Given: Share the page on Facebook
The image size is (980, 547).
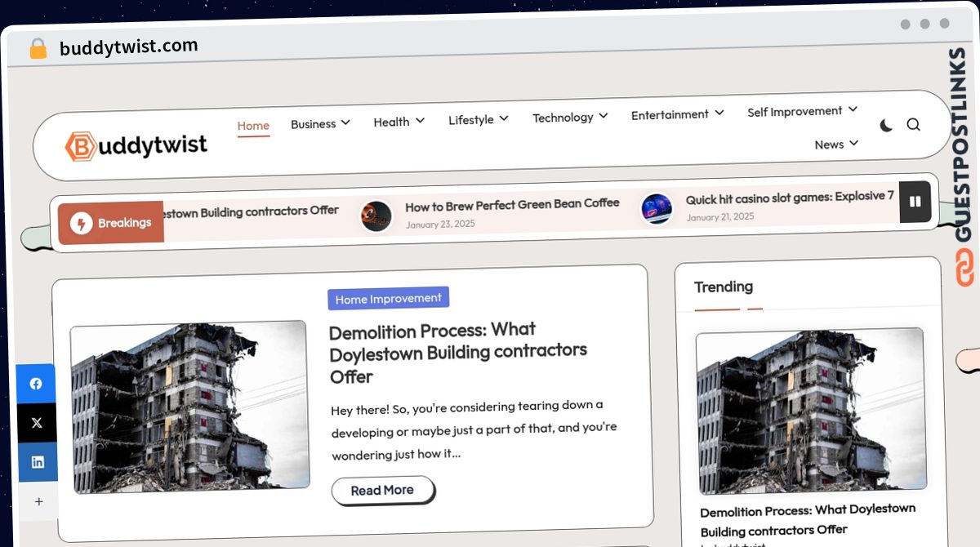Looking at the screenshot, I should 37,384.
